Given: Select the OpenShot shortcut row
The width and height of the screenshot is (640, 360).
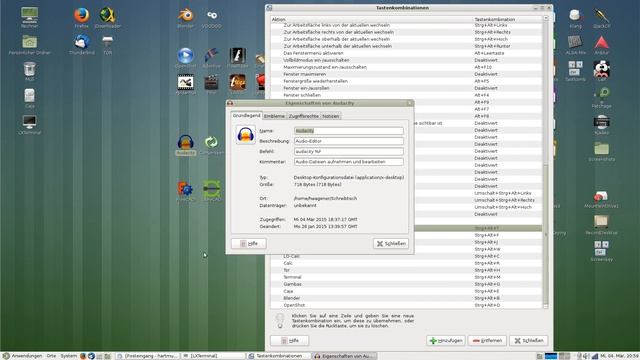Looking at the screenshot, I should click(406, 305).
